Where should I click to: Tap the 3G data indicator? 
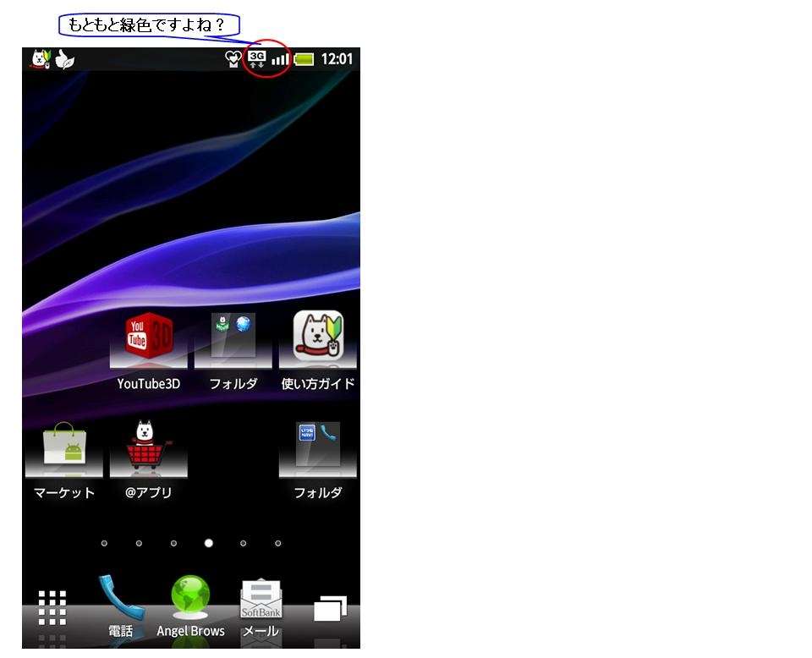pos(256,59)
